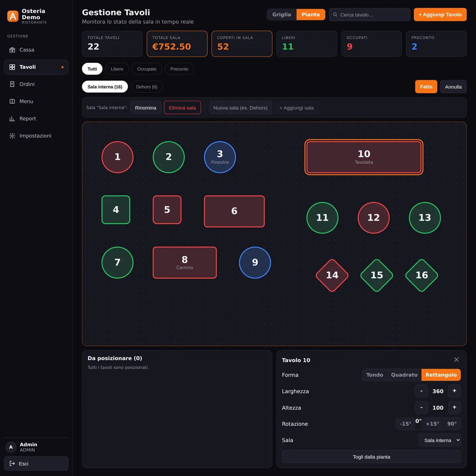476x476 pixels.
Task: Set table shape to Quadrato
Action: point(404,375)
